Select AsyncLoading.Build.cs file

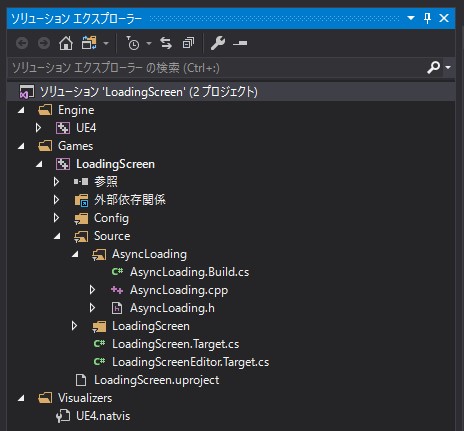tap(189, 272)
